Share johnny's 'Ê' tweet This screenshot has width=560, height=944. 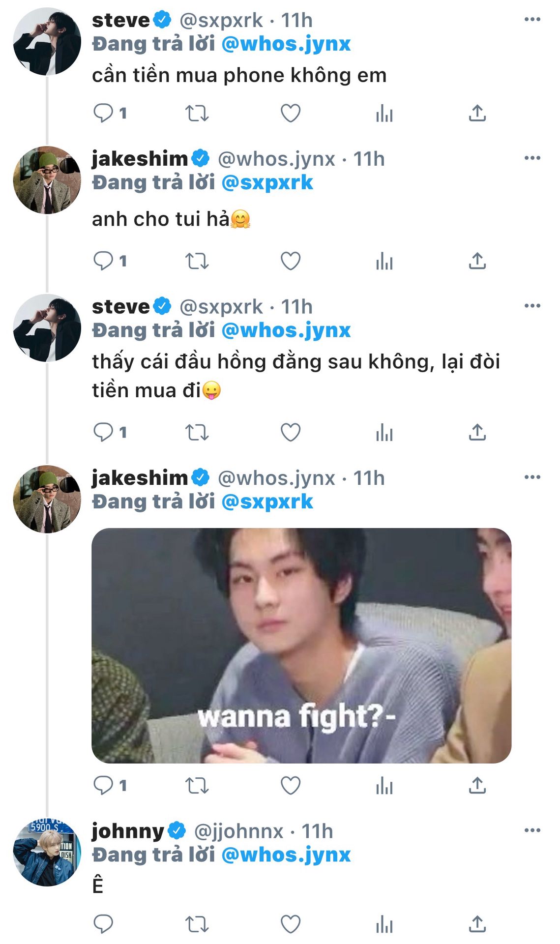coord(477,924)
